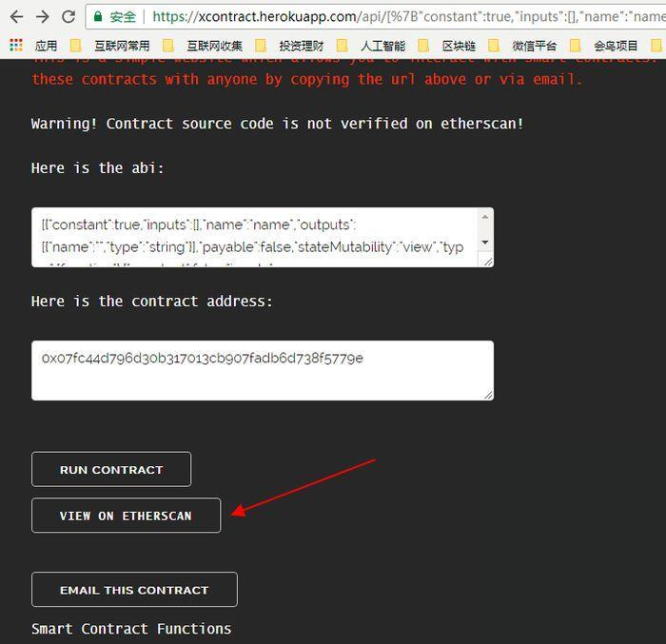Click the green secure padlock icon
Viewport: 666px width, 644px height.
98,16
